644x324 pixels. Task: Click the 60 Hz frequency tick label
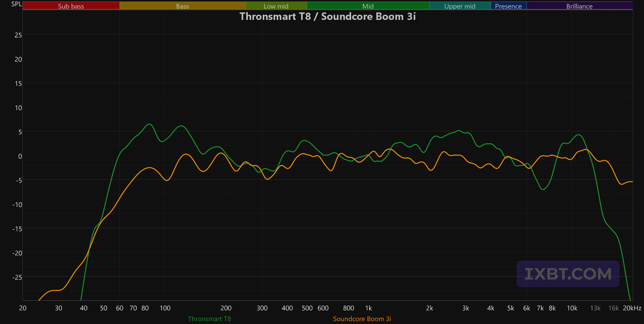coord(119,308)
